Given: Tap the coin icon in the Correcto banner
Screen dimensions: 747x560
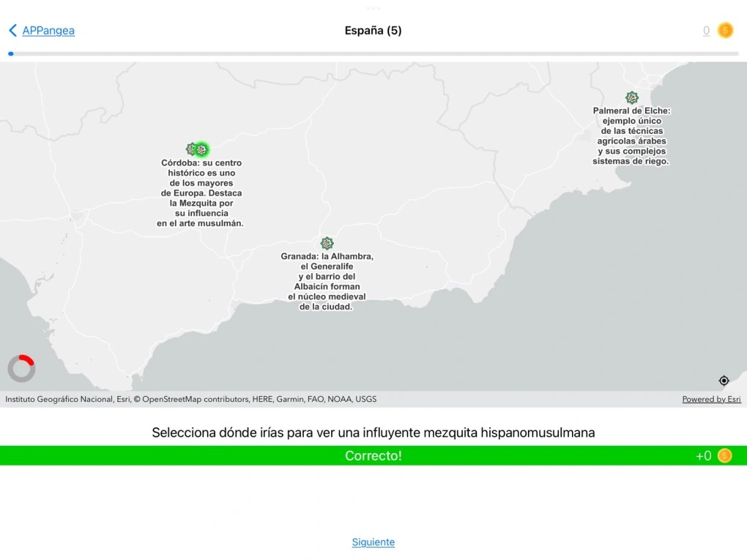Looking at the screenshot, I should click(x=725, y=455).
